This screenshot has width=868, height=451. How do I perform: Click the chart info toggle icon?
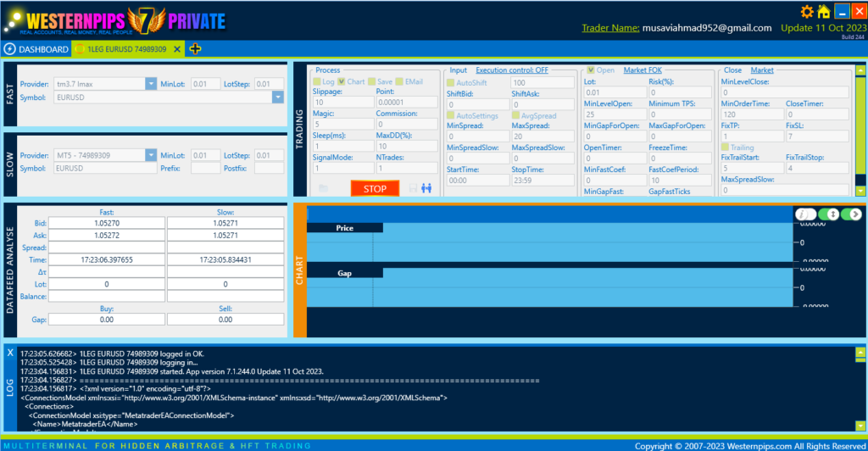tap(805, 214)
